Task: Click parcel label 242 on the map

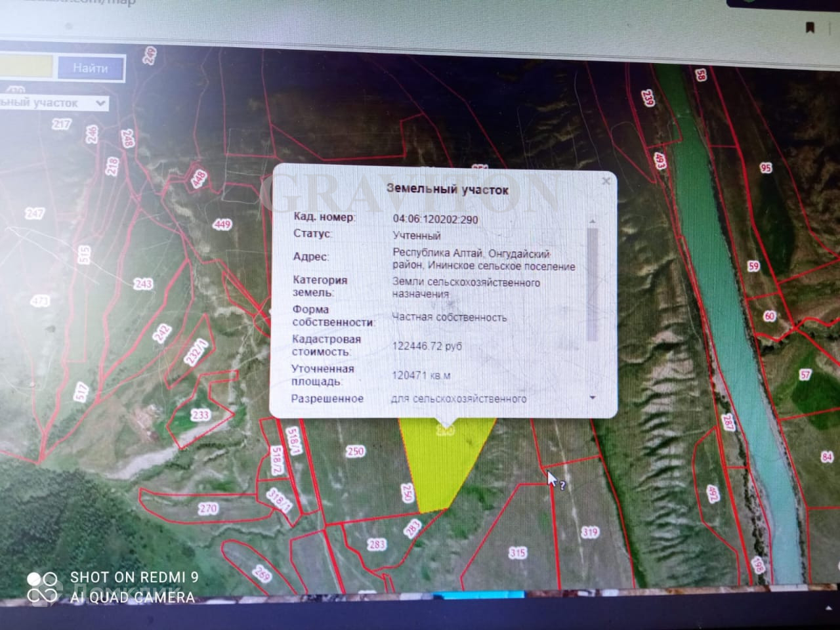Action: 161,333
